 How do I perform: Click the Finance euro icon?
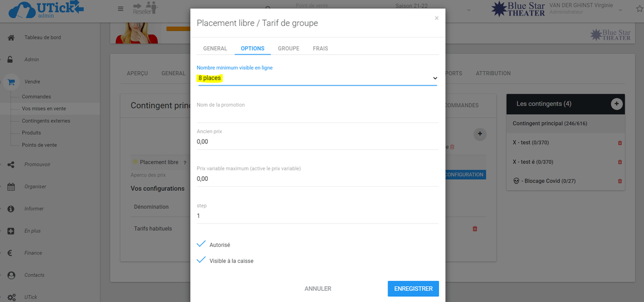11,253
